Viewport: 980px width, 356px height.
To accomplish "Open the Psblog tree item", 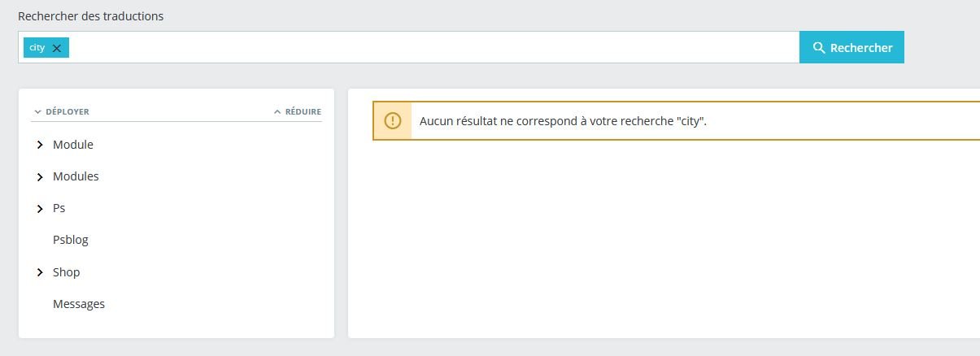I will [x=71, y=240].
